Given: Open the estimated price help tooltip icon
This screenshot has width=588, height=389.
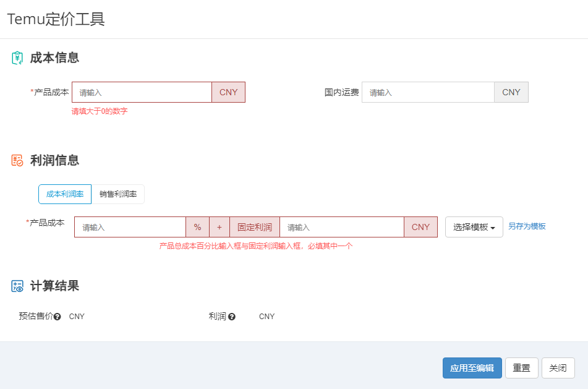Looking at the screenshot, I should tap(57, 317).
